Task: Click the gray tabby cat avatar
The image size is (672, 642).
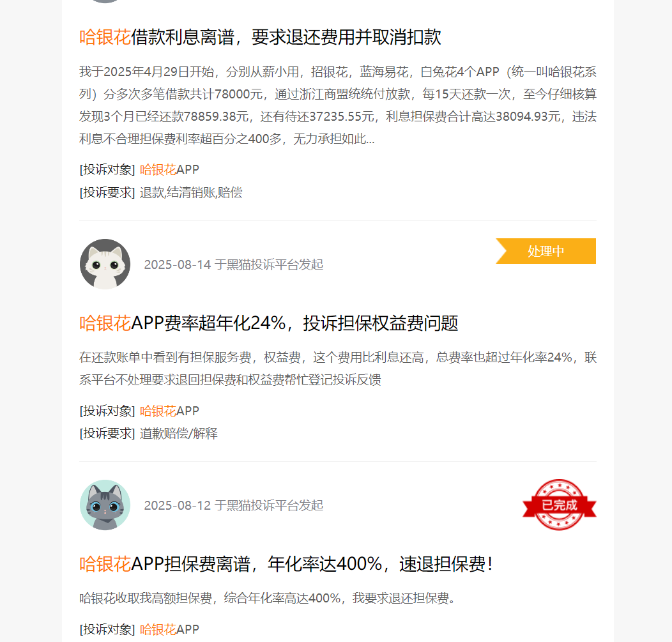Action: (x=105, y=505)
